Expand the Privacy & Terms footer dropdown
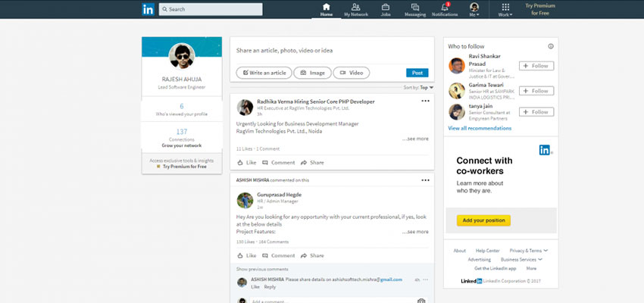Viewport: 644px width, 303px height. coord(529,251)
